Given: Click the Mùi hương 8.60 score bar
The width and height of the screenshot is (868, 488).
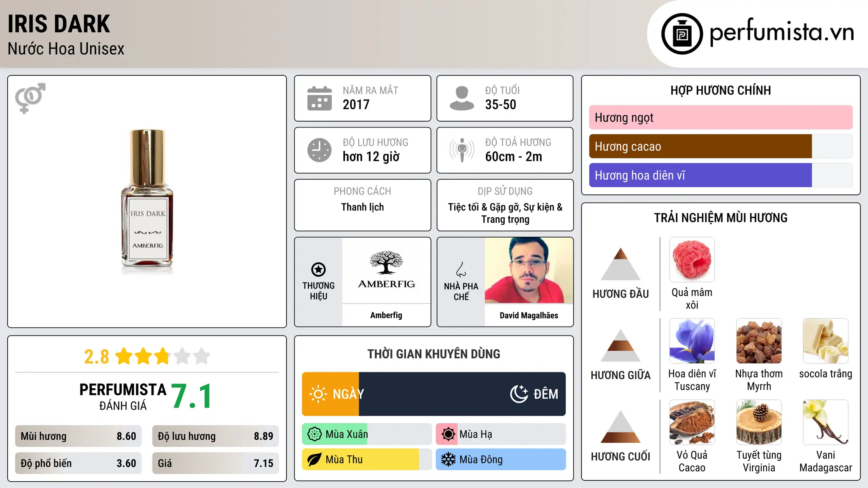Looking at the screenshot, I should pyautogui.click(x=78, y=436).
